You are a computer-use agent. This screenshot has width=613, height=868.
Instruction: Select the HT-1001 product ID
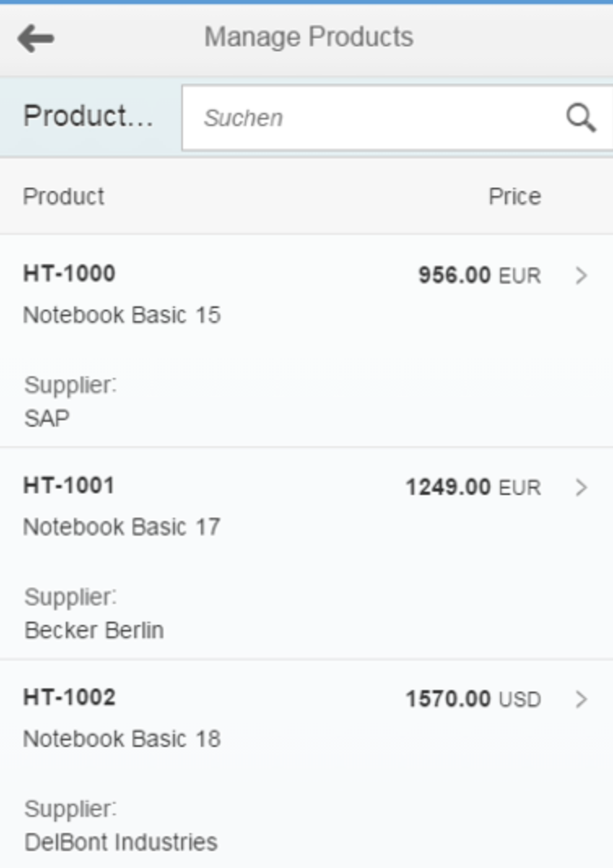click(x=68, y=485)
